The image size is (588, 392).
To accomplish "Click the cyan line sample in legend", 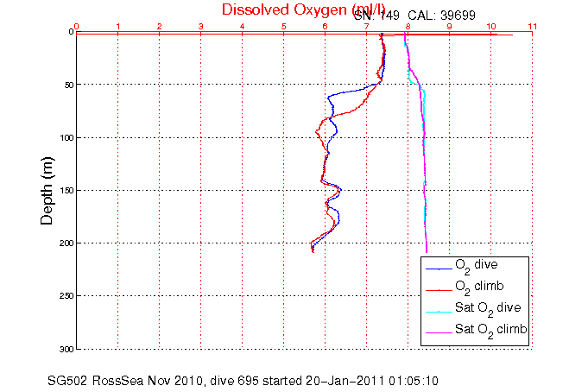I will pyautogui.click(x=439, y=312).
